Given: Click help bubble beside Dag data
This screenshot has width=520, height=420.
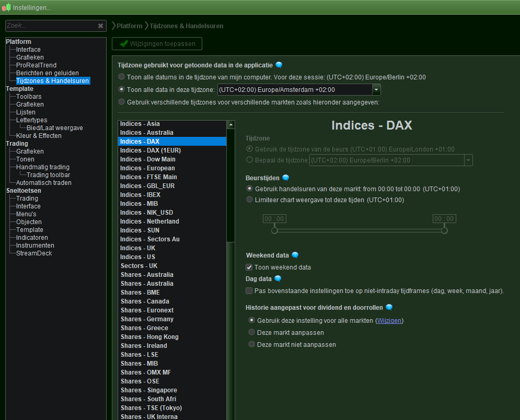Looking at the screenshot, I should (278, 279).
